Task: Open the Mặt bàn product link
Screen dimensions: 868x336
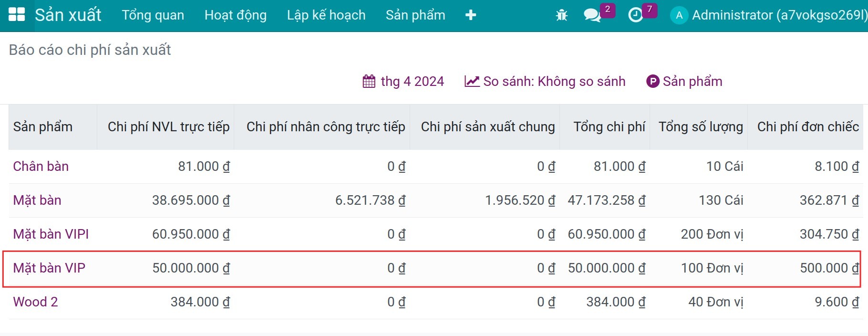Action: click(x=37, y=200)
